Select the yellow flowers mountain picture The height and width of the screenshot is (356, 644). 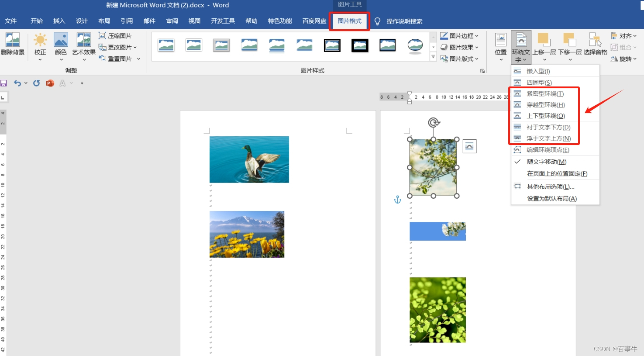click(247, 234)
